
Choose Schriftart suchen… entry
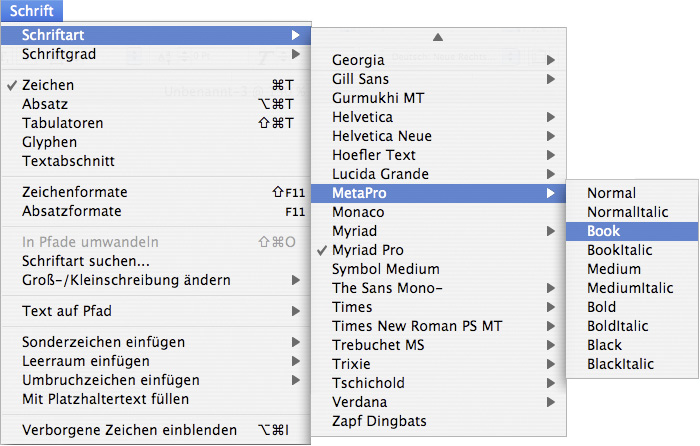coord(156,261)
